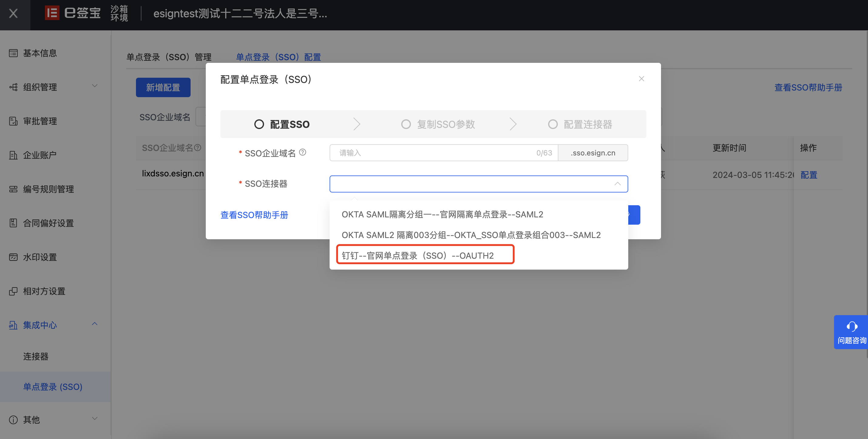Collapse the 集成中心 menu chevron
Image resolution: width=868 pixels, height=439 pixels.
[x=95, y=324]
